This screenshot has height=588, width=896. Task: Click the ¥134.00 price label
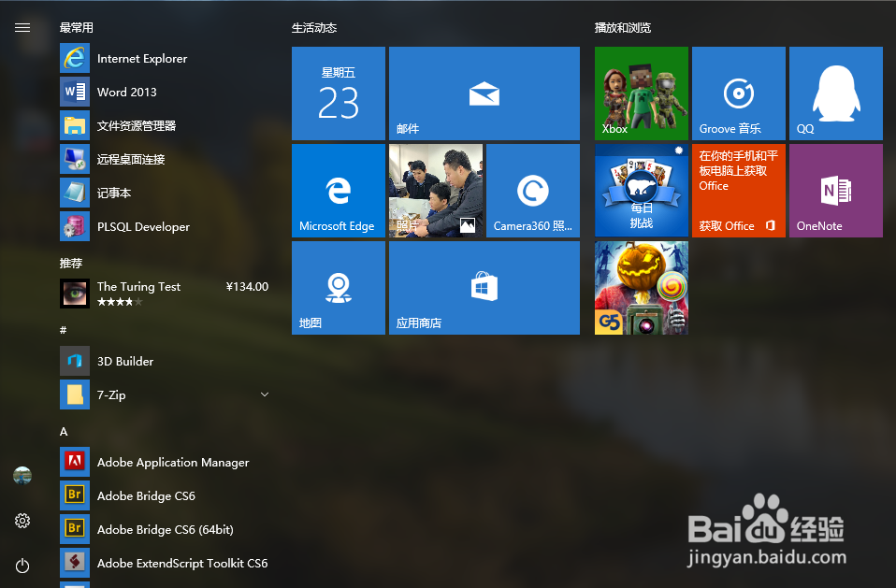tap(248, 287)
